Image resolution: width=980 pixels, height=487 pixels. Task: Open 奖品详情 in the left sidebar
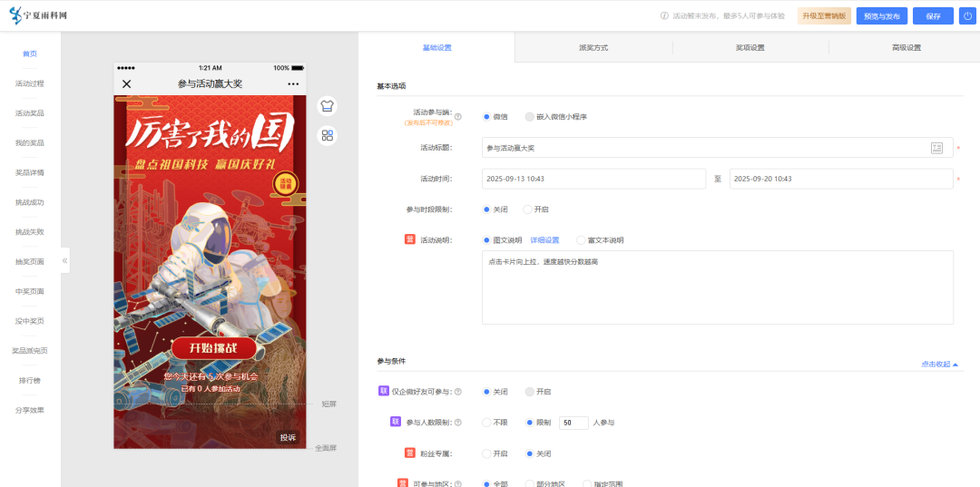30,172
